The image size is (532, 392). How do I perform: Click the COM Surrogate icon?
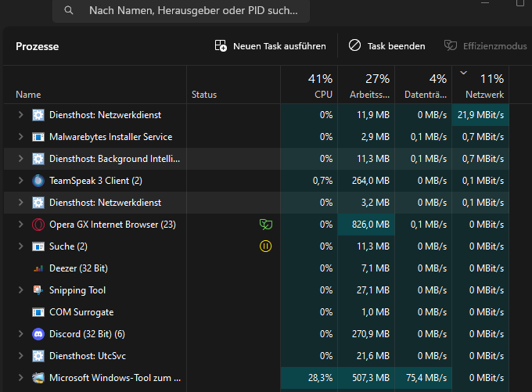point(38,312)
